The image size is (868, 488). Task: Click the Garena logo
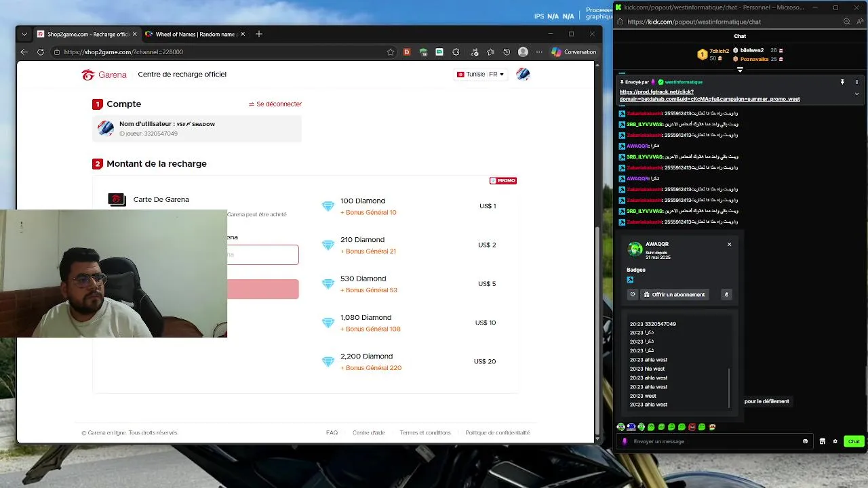click(104, 75)
